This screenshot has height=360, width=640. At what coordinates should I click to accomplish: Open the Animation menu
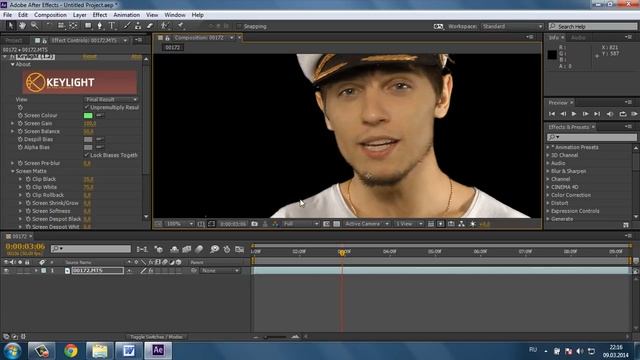126,15
